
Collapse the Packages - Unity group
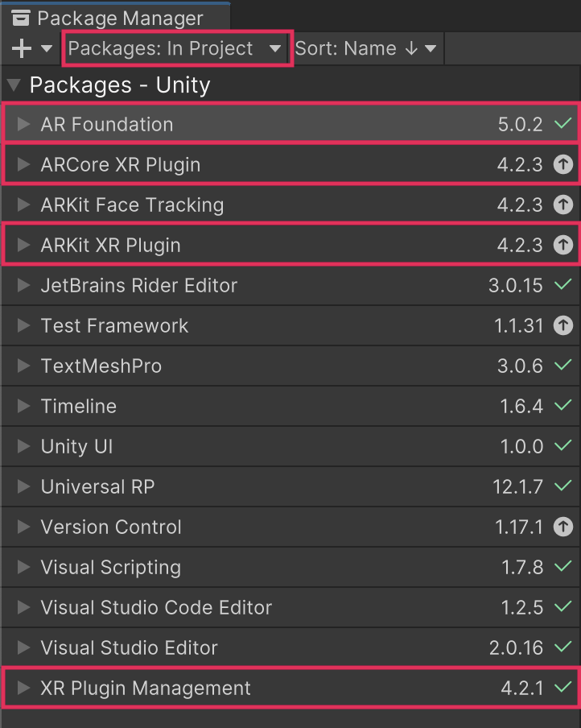[14, 85]
